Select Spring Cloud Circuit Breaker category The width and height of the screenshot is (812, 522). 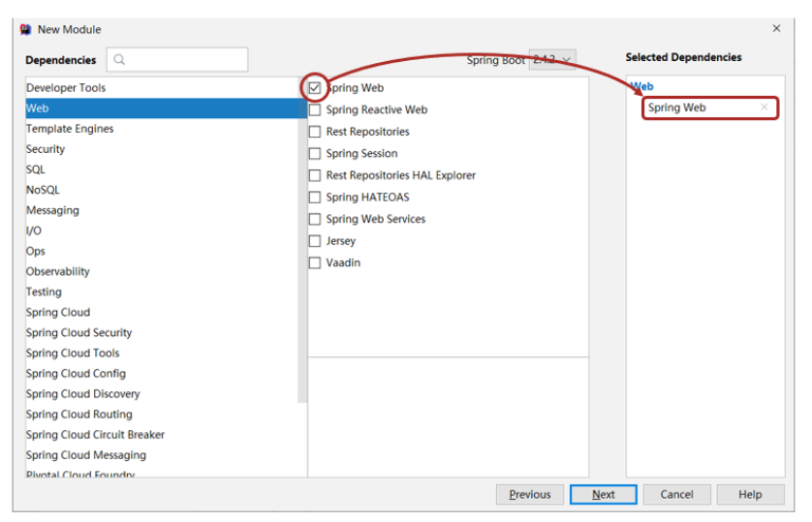[162, 435]
